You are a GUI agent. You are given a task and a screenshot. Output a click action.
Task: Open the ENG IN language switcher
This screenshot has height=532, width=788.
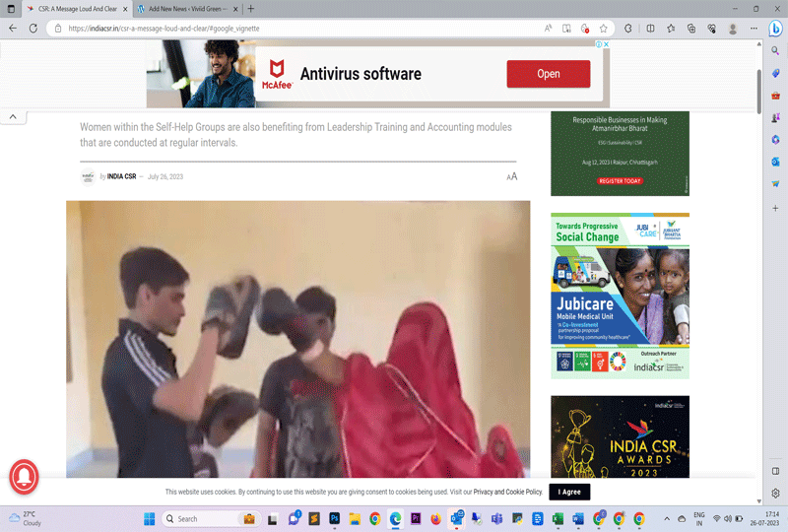click(x=699, y=519)
